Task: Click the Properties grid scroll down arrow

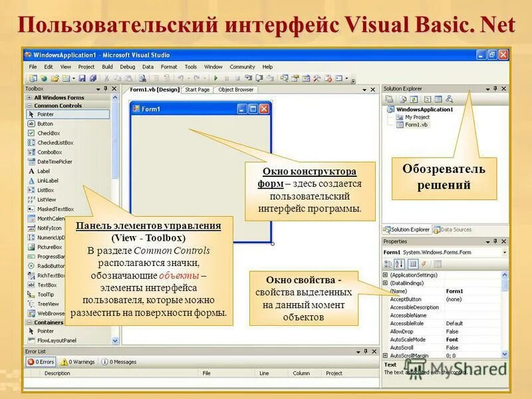Action: [x=505, y=354]
